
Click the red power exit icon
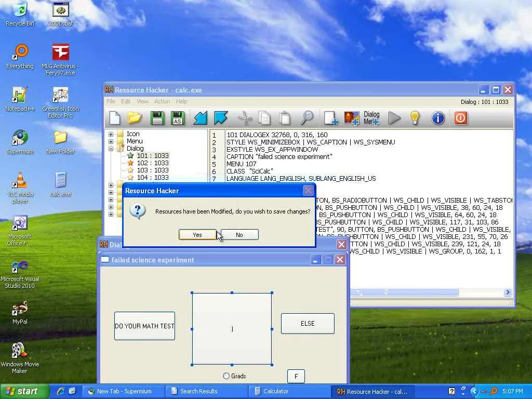point(461,118)
